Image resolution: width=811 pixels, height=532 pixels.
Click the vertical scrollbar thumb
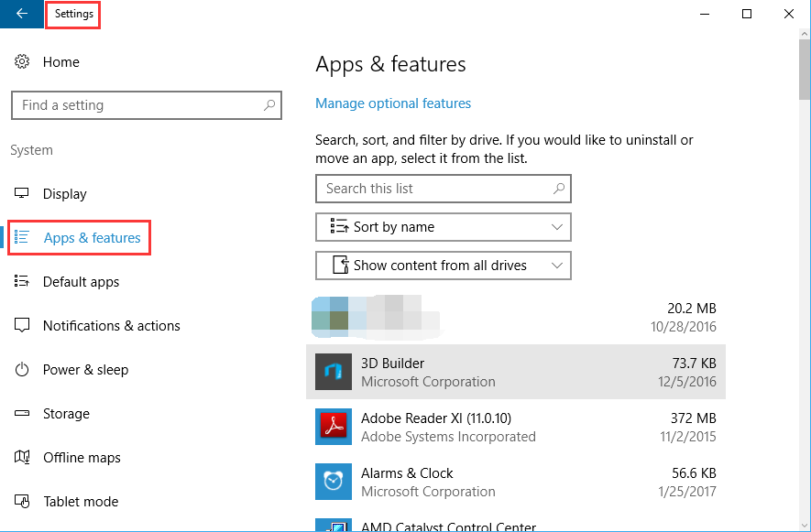(805, 69)
